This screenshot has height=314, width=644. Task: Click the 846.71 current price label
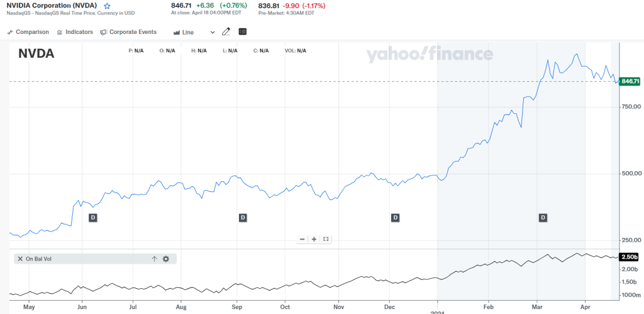(630, 82)
